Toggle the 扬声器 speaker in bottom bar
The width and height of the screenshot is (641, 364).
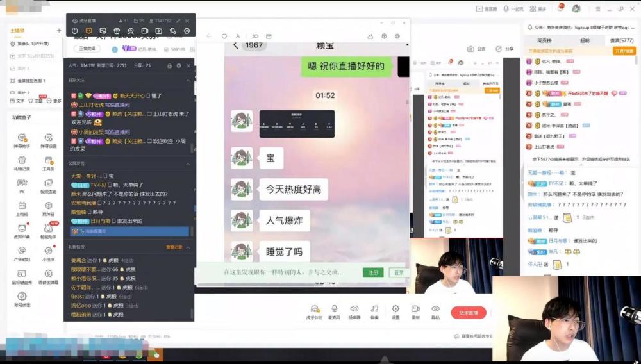point(354,313)
